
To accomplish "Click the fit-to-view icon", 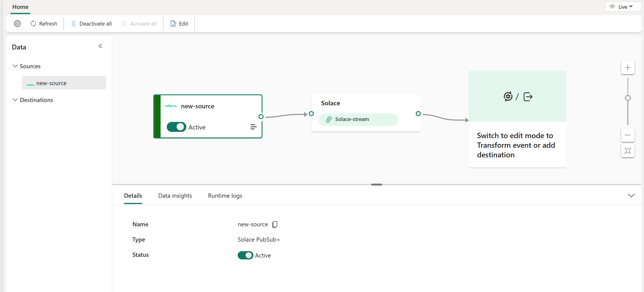I will click(x=628, y=151).
